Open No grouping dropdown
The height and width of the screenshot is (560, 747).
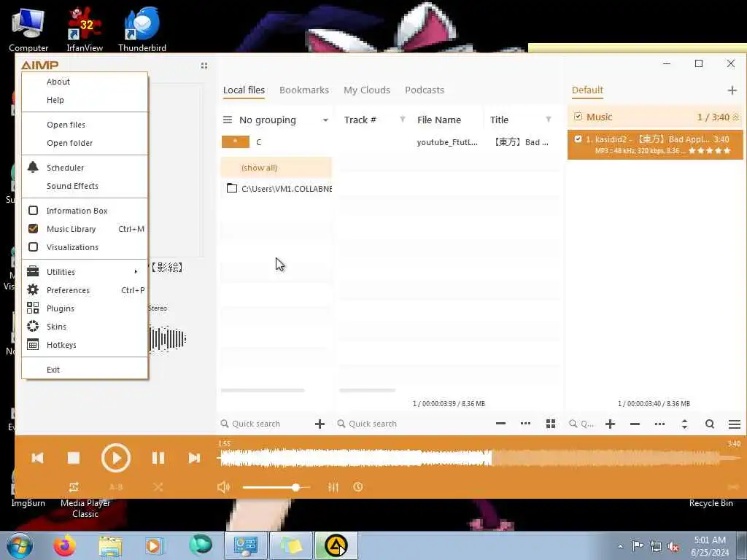(x=325, y=120)
